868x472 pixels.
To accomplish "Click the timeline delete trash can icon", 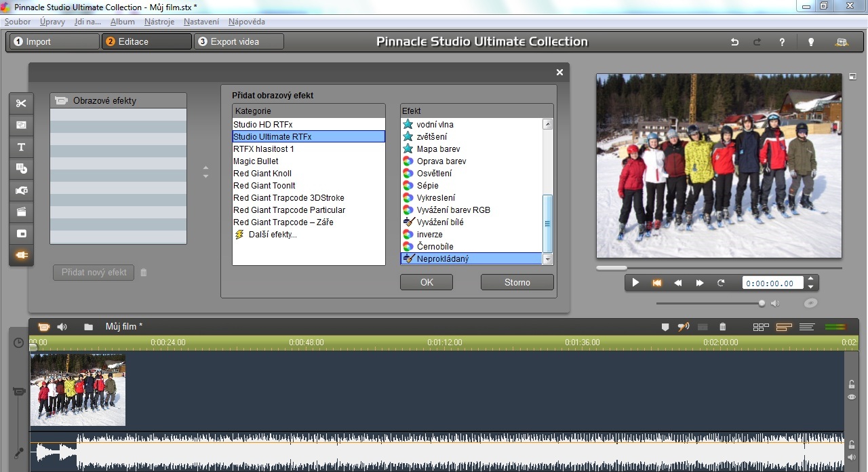I will tap(722, 327).
